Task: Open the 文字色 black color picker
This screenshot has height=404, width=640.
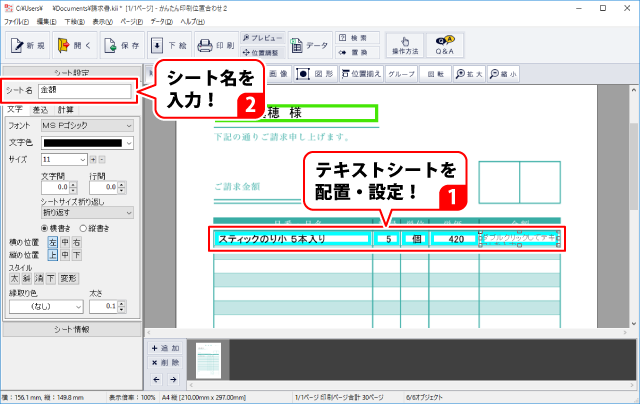Action: (87, 143)
